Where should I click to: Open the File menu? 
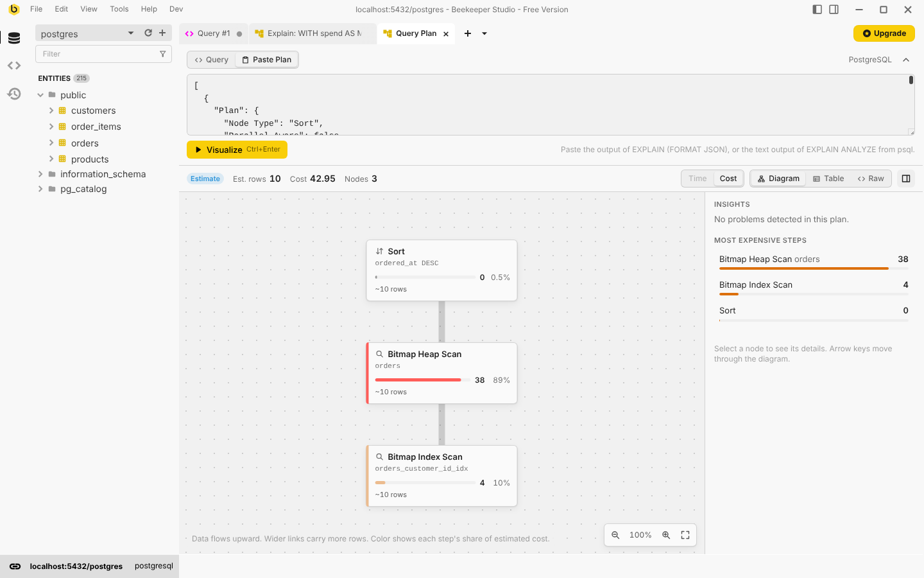(37, 9)
